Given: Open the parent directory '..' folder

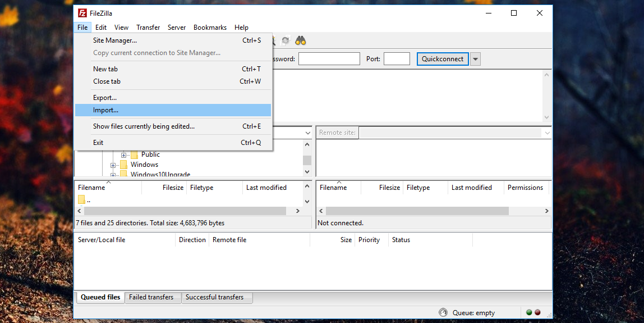Looking at the screenshot, I should click(x=84, y=201).
